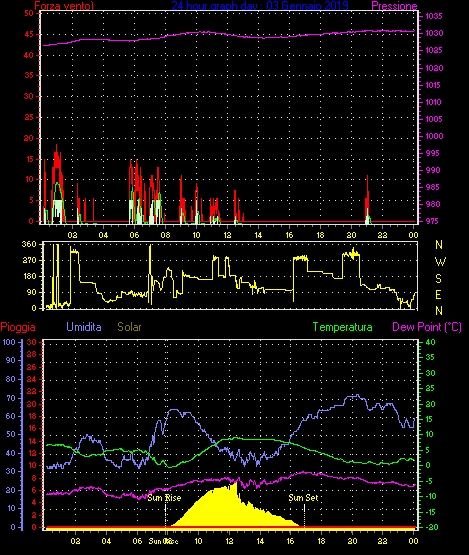
Task: Click the Solar legend label
Action: (x=129, y=327)
